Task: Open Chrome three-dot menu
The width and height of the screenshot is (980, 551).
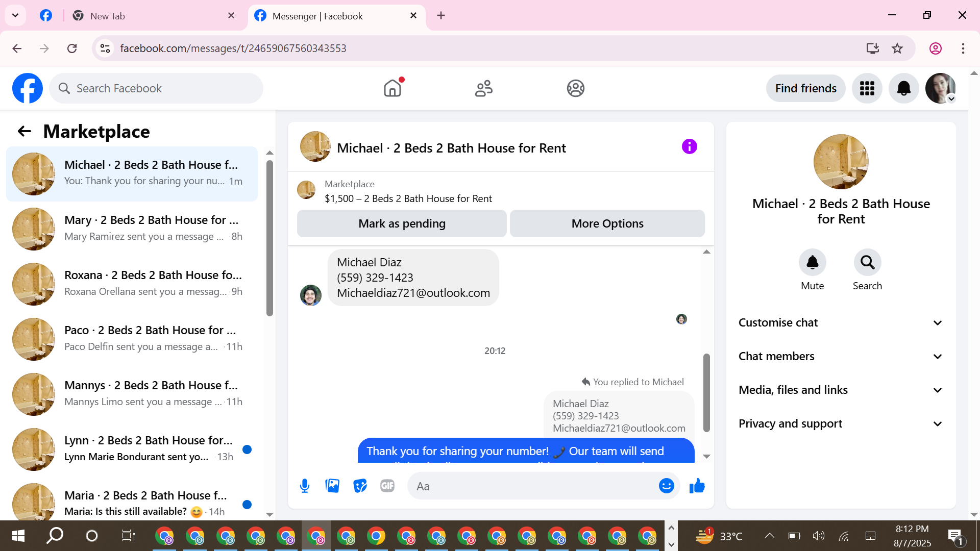Action: click(963, 48)
